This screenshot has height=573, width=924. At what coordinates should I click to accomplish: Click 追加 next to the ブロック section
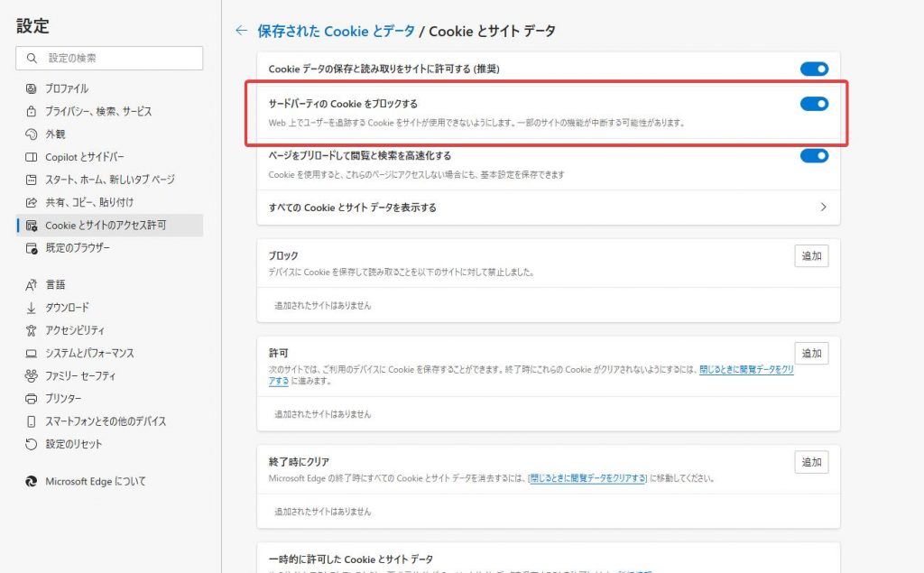(x=810, y=255)
